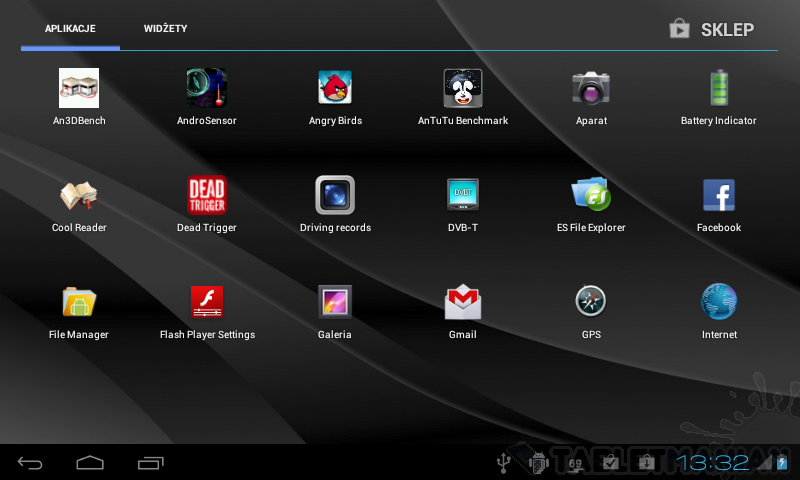This screenshot has height=480, width=800.
Task: Open the Galeria app
Action: click(x=335, y=302)
